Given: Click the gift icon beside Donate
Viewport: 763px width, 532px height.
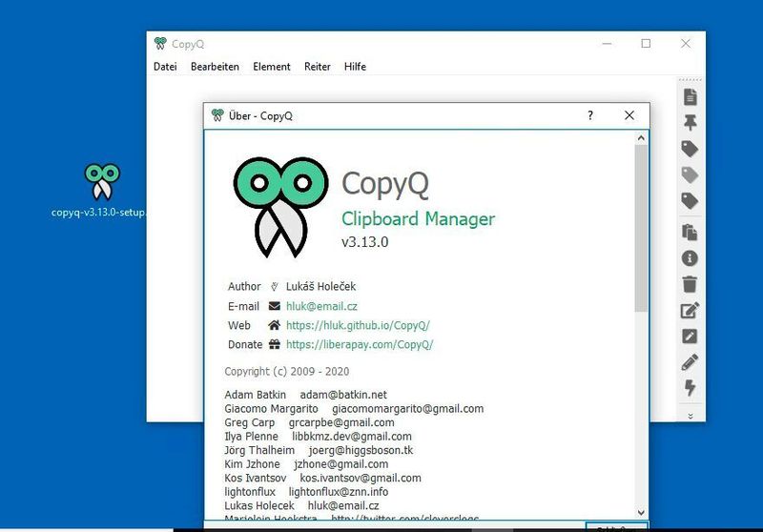Looking at the screenshot, I should pyautogui.click(x=275, y=344).
